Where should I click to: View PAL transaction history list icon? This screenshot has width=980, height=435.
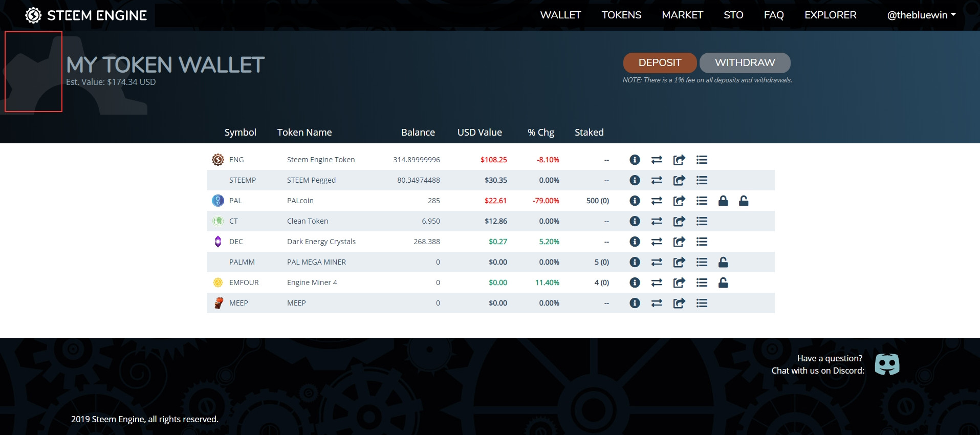pyautogui.click(x=702, y=201)
